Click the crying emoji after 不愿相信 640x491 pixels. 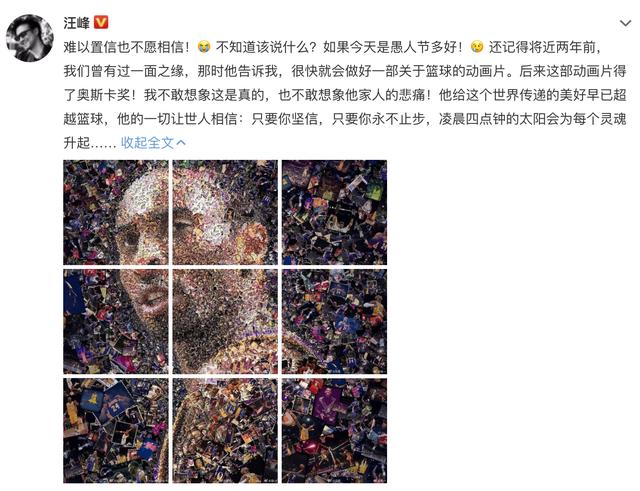203,47
